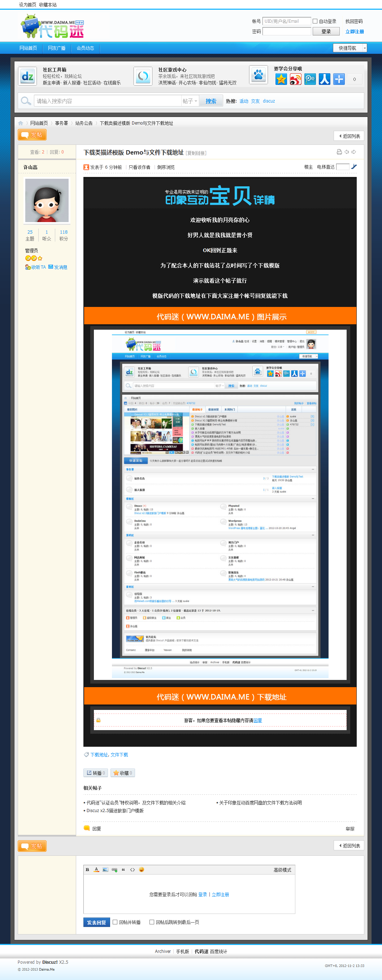Share to Renren icon
382x980 pixels.
325,79
